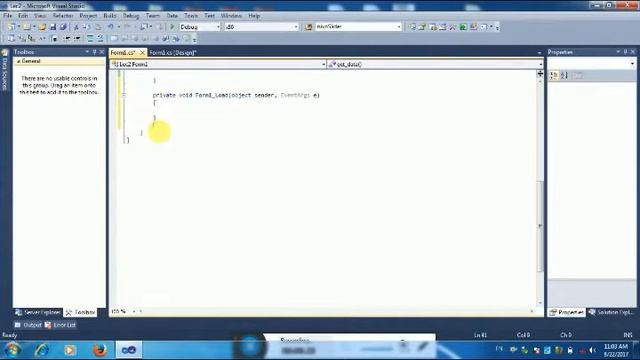Open the Toolbox window position dropdown arrow
This screenshot has height=360, width=640.
tap(87, 52)
